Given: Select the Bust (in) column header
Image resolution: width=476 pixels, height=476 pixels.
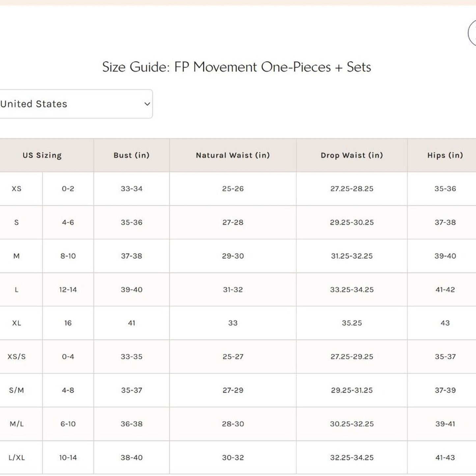Looking at the screenshot, I should point(131,155).
